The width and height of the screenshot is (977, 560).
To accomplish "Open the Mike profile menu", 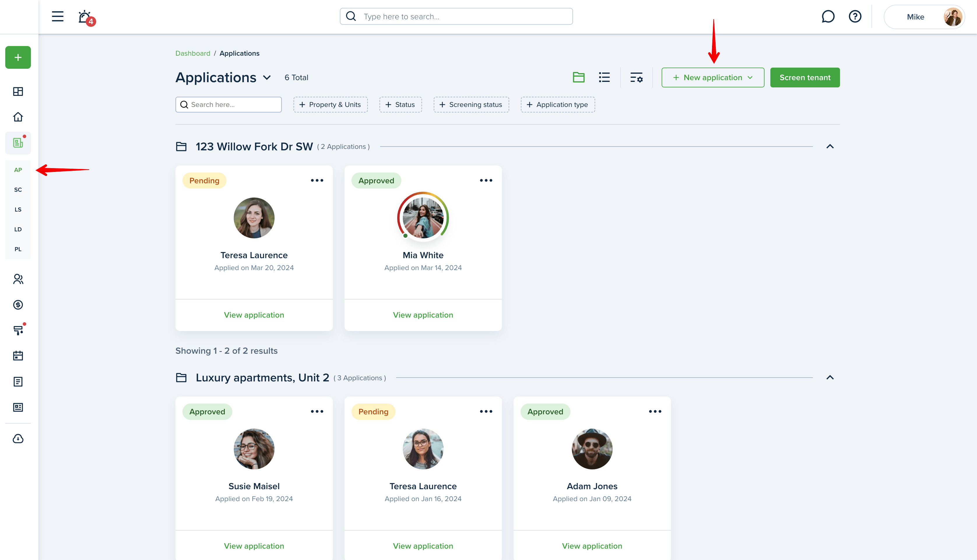I will click(924, 17).
